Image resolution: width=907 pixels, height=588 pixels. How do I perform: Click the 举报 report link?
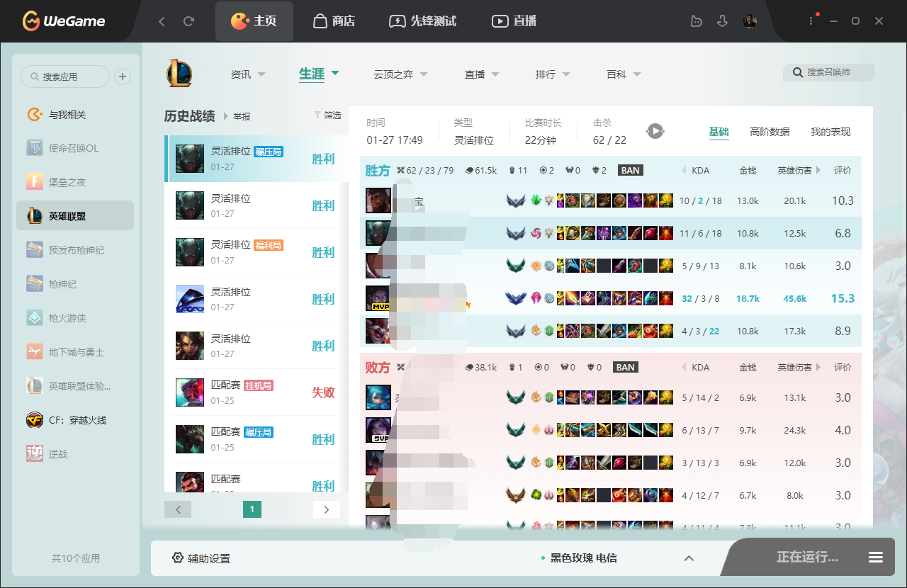(242, 116)
